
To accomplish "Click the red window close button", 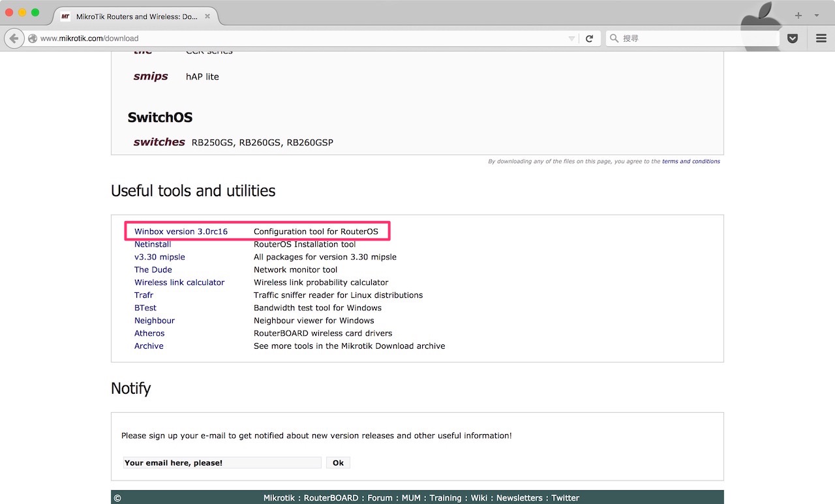I will coord(10,12).
